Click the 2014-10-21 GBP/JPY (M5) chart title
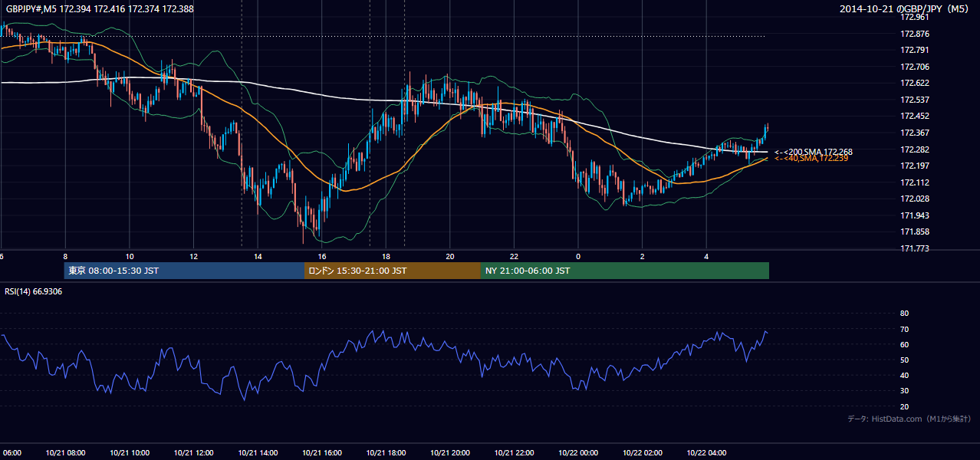Viewport: 980px width, 460px height. point(905,9)
